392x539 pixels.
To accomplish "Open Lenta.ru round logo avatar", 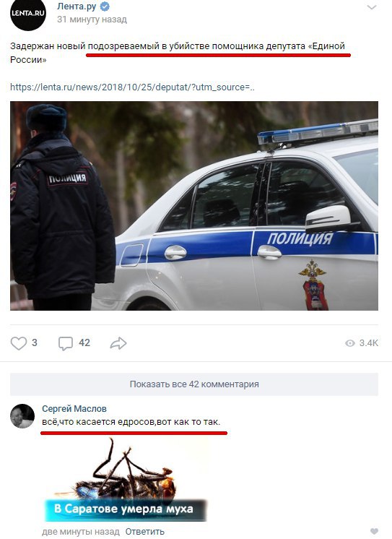I will click(x=28, y=14).
